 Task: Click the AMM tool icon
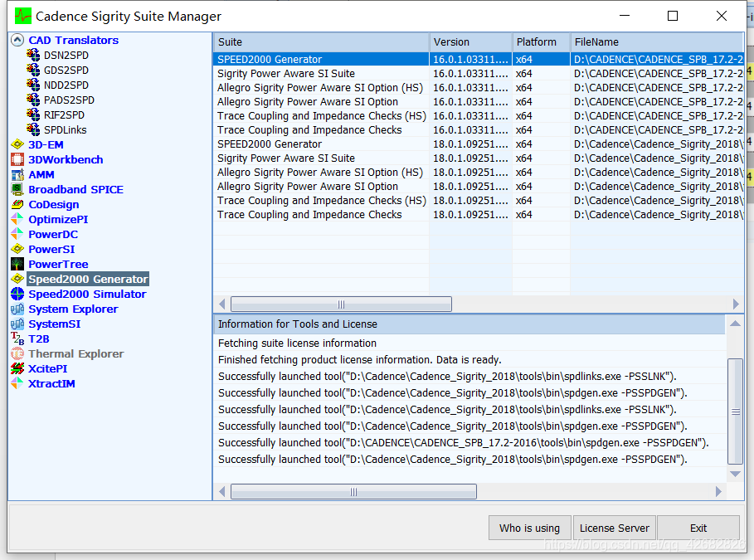17,174
